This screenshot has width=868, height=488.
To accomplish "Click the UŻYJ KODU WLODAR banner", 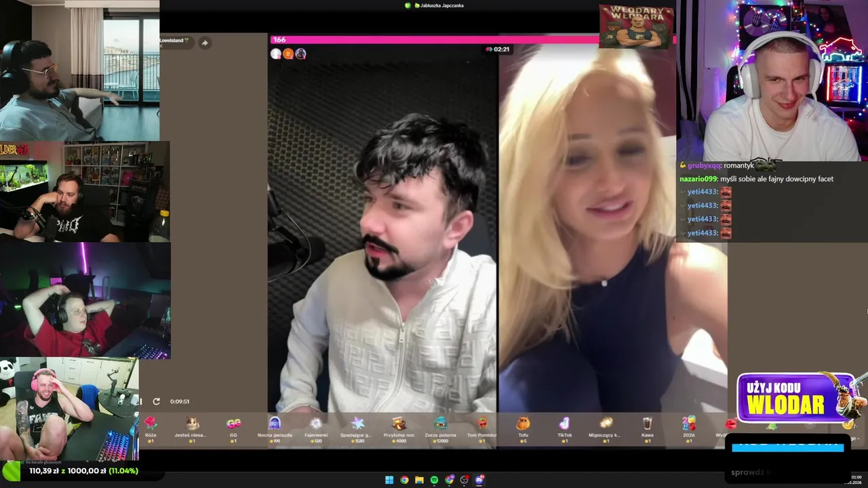I will (795, 398).
